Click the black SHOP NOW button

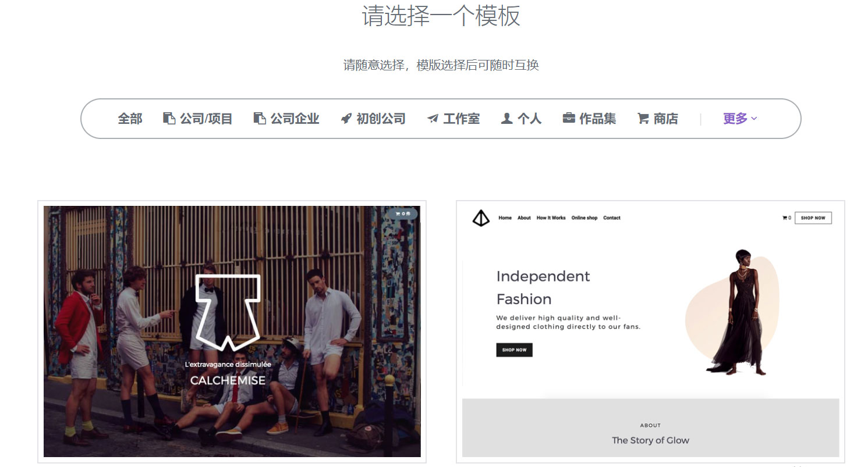click(514, 350)
